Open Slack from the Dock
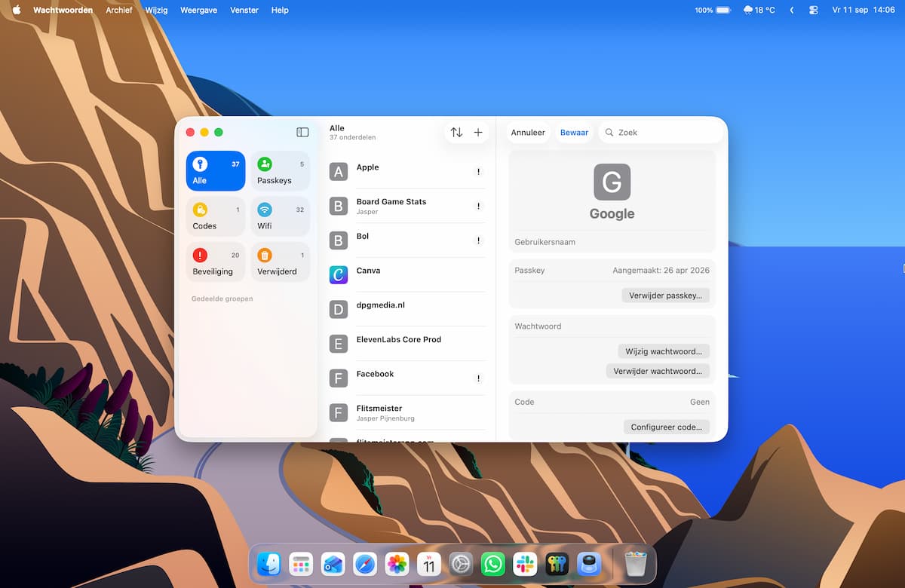This screenshot has height=588, width=905. [x=525, y=564]
